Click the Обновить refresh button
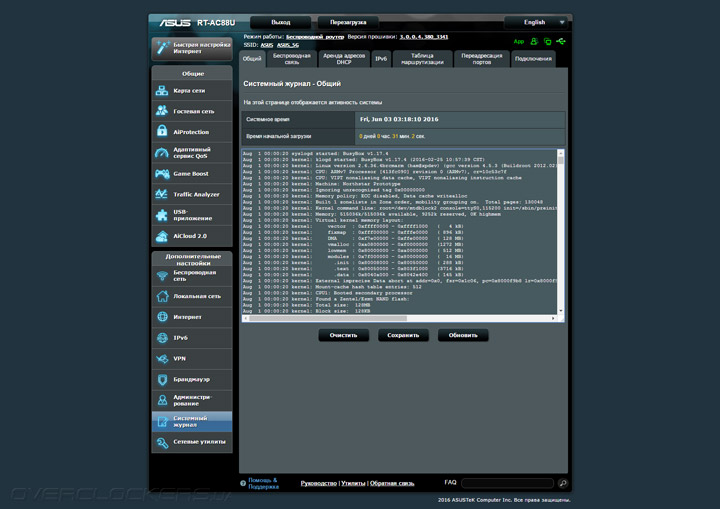 463,335
